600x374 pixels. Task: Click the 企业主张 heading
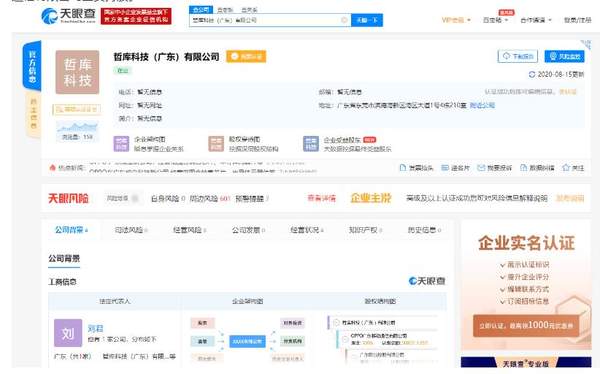[371, 198]
